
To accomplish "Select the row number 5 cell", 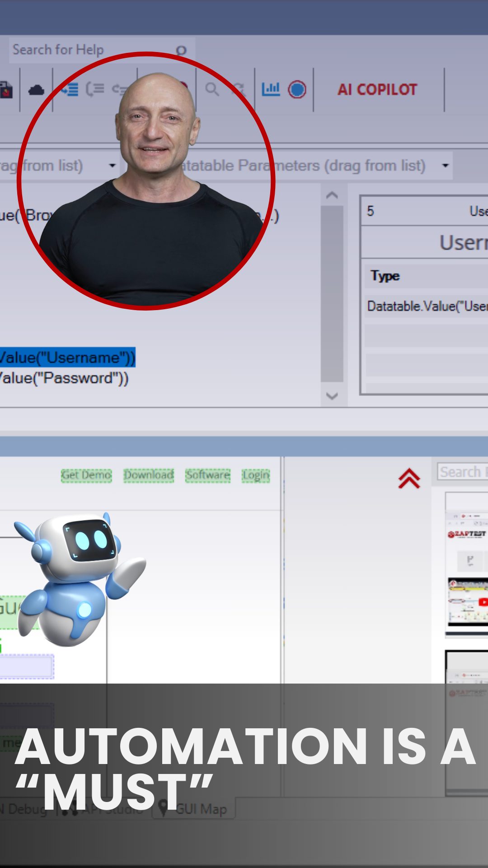I will [371, 211].
